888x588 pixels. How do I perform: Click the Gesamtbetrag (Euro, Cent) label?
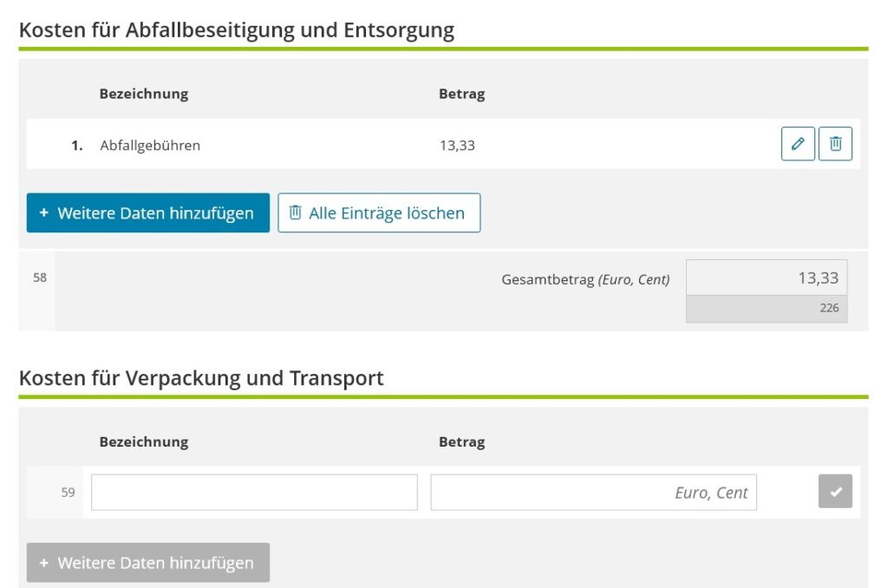[x=585, y=279]
